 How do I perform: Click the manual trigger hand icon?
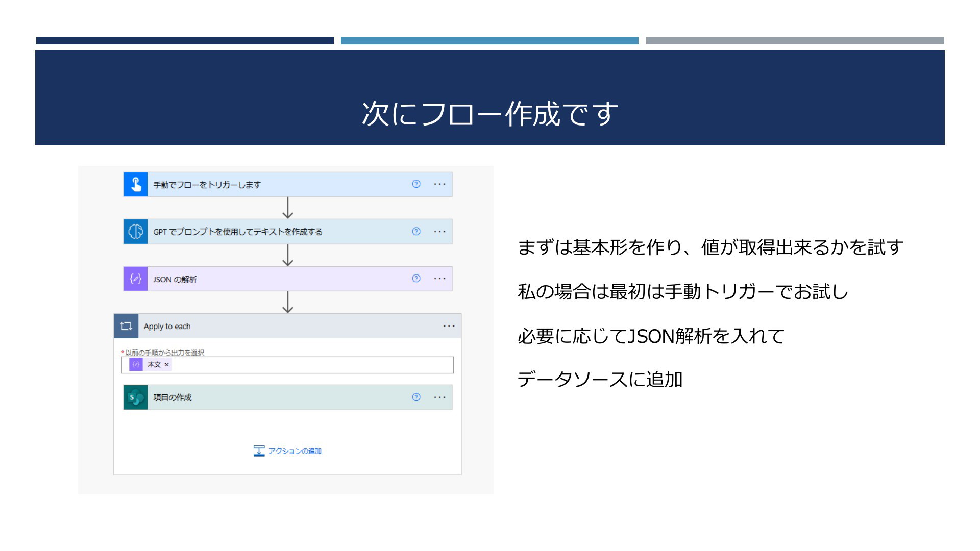point(136,184)
